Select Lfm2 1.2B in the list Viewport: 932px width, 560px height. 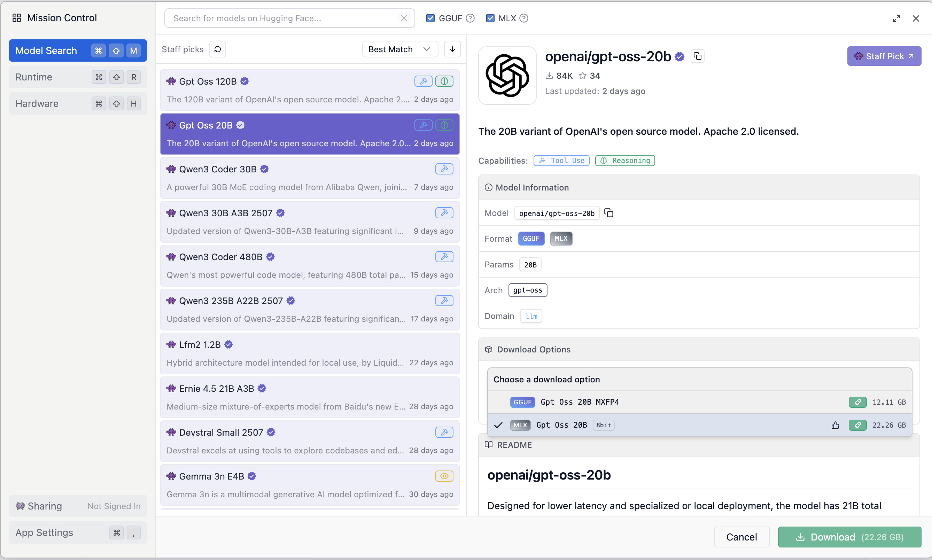click(309, 353)
